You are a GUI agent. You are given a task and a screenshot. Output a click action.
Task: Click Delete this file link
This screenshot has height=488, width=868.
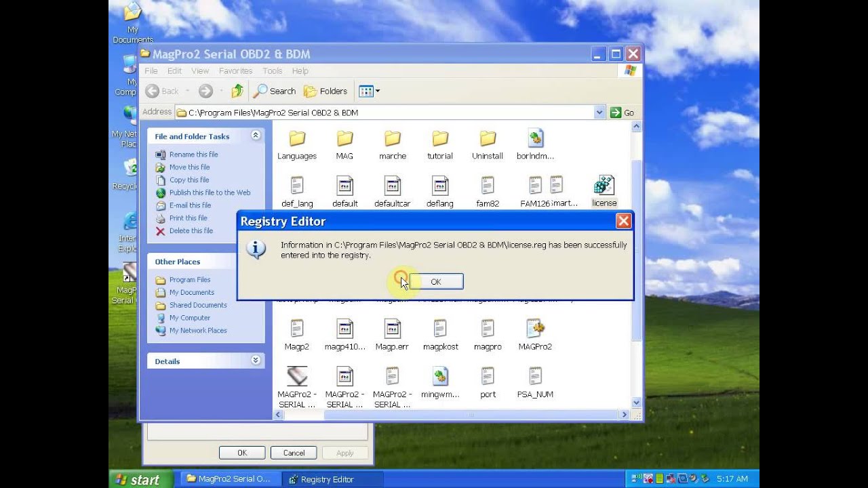pyautogui.click(x=191, y=230)
